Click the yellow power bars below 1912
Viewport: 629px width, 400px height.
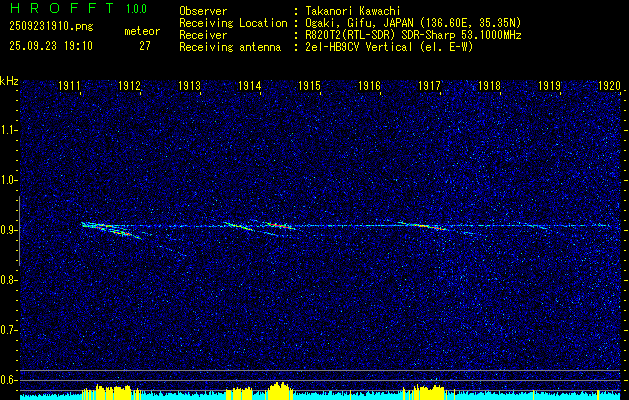tap(112, 392)
